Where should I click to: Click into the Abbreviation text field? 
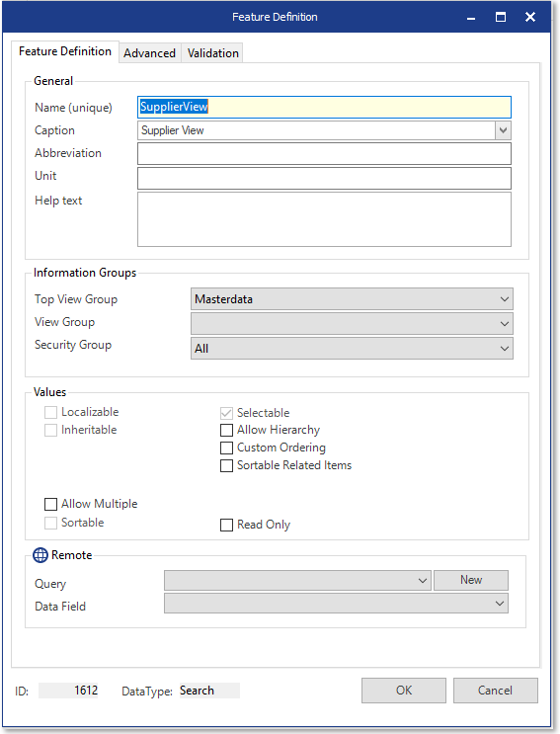click(x=324, y=153)
